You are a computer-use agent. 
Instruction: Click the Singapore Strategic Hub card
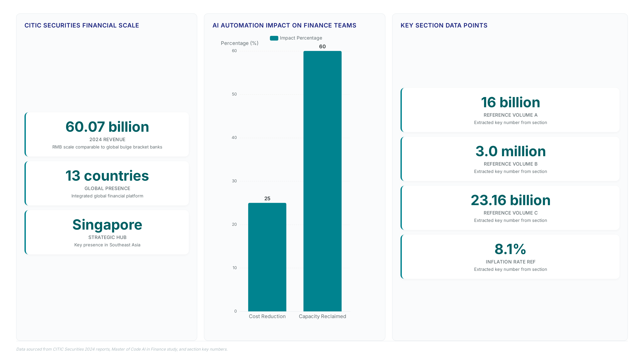pos(107,232)
